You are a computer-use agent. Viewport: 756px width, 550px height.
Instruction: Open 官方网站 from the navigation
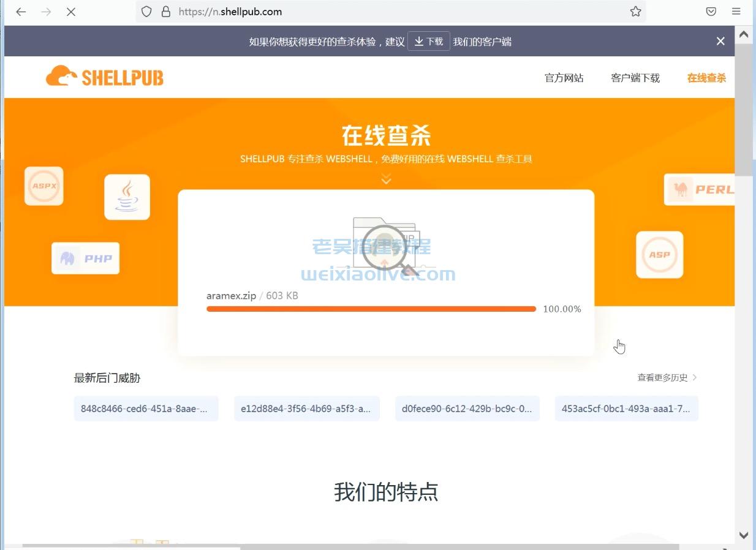(564, 78)
